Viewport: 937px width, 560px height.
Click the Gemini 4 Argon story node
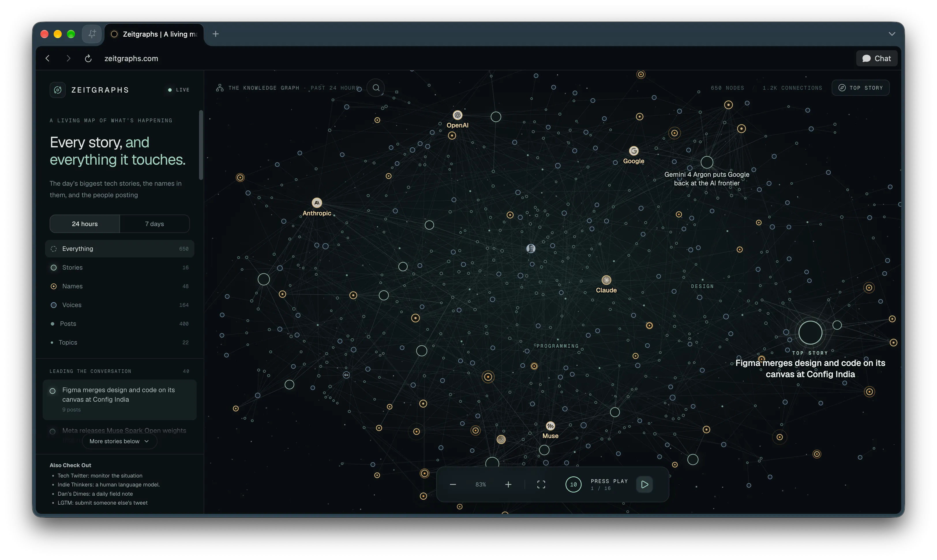click(707, 162)
